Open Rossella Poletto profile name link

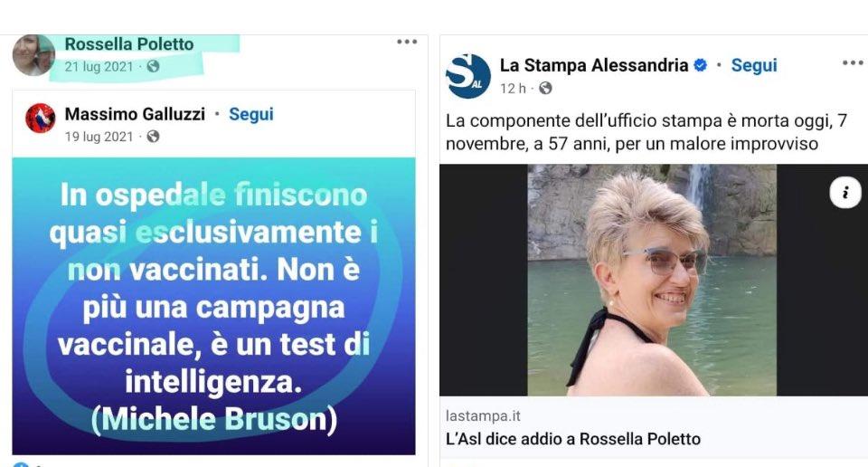129,44
